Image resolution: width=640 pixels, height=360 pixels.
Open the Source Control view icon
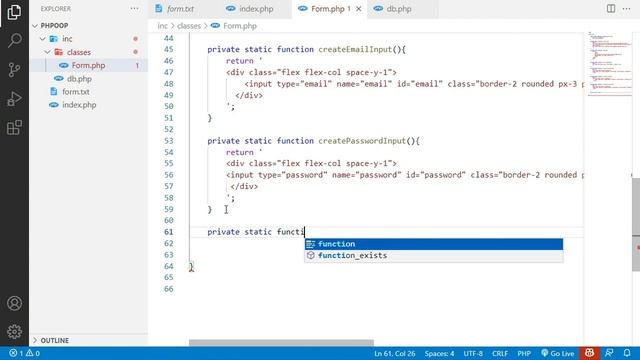[x=14, y=70]
